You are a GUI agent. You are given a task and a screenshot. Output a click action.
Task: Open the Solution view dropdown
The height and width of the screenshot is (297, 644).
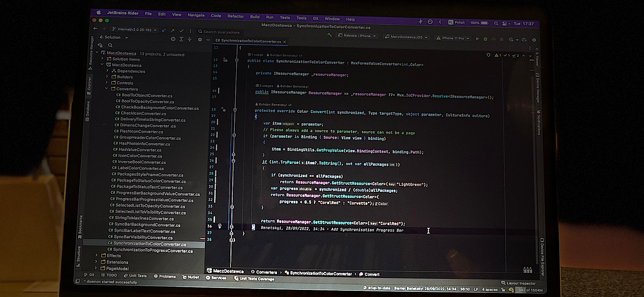(125, 37)
